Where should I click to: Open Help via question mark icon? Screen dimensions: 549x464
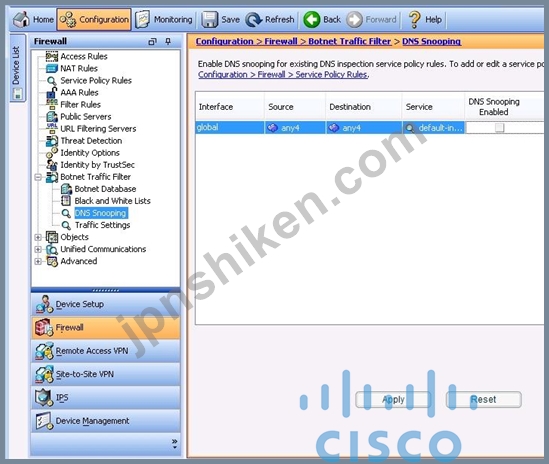click(415, 19)
